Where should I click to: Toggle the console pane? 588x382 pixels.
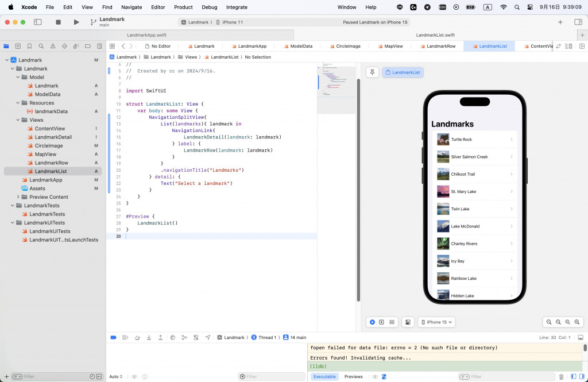581,376
